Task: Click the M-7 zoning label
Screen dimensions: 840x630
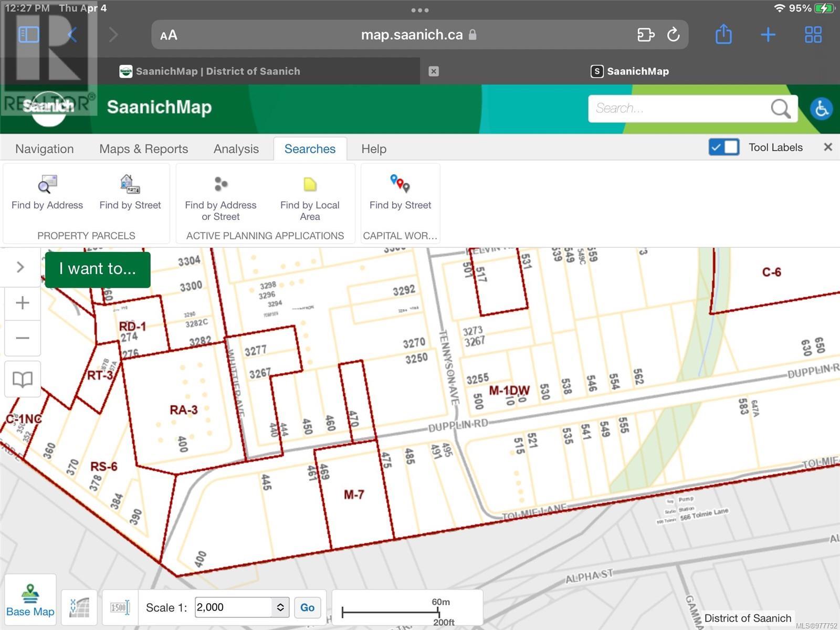Action: tap(354, 495)
